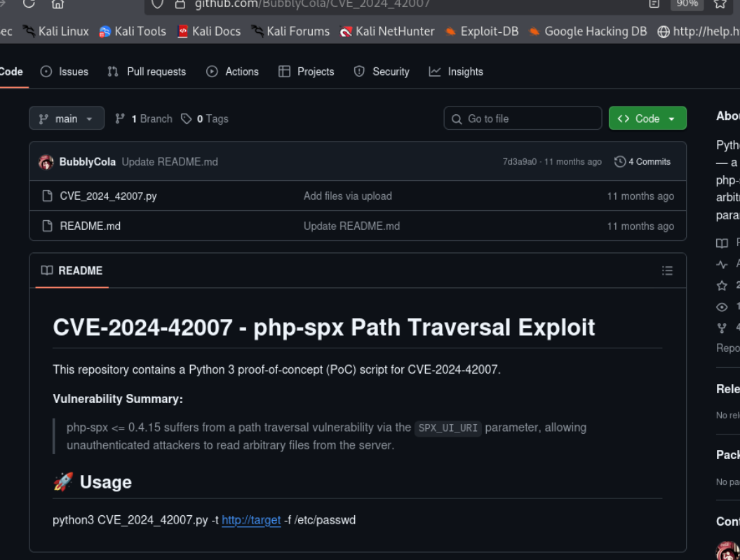Click the browser home icon
Image resolution: width=740 pixels, height=560 pixels.
[58, 4]
